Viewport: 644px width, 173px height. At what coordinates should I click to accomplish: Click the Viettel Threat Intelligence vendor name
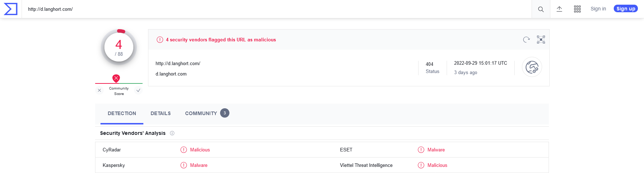tap(366, 165)
